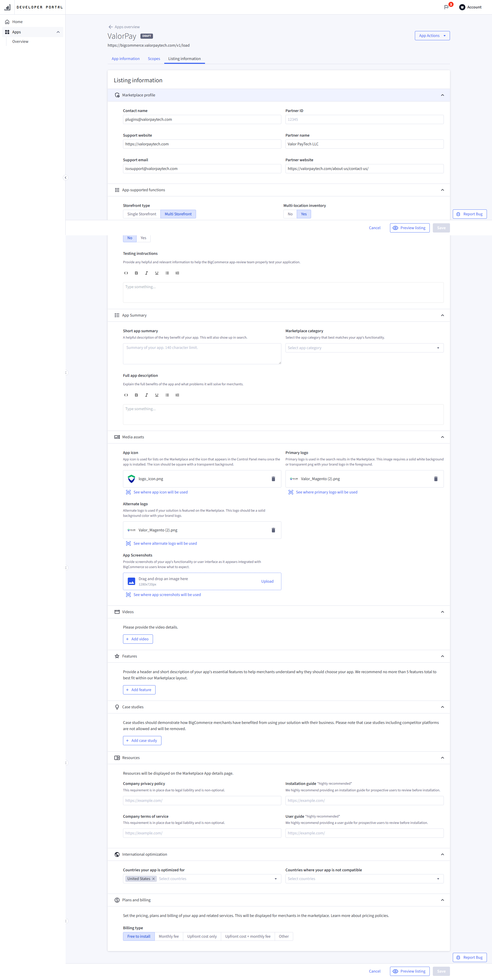Collapse the Media assets section
Screen dimensions: 492x980
click(442, 437)
